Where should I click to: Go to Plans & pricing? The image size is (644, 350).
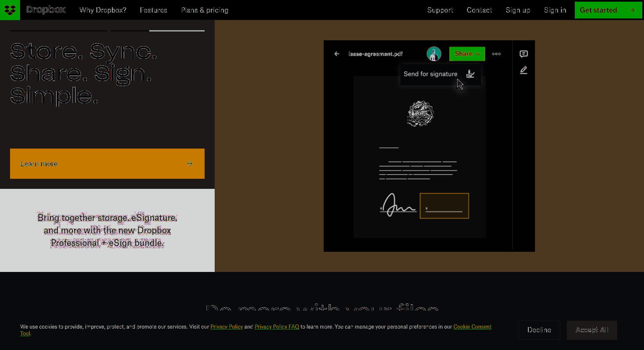point(205,10)
